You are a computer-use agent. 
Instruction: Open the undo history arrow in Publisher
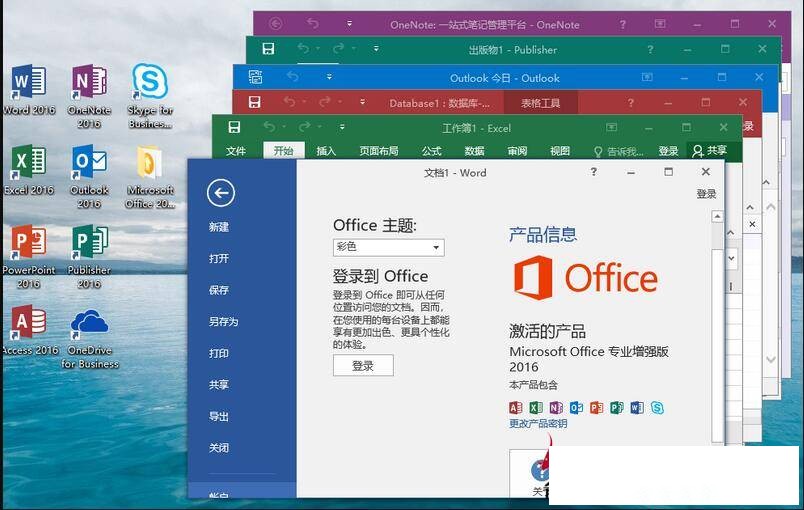tap(318, 49)
